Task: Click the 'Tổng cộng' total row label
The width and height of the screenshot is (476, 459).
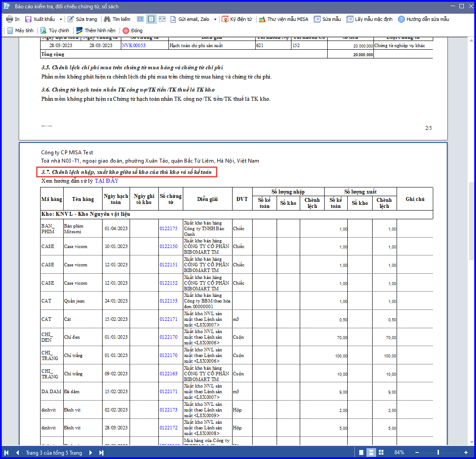Action: (53, 54)
